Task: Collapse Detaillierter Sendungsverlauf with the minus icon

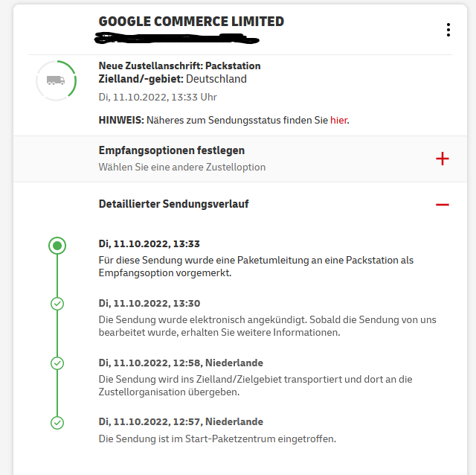Action: [x=443, y=204]
